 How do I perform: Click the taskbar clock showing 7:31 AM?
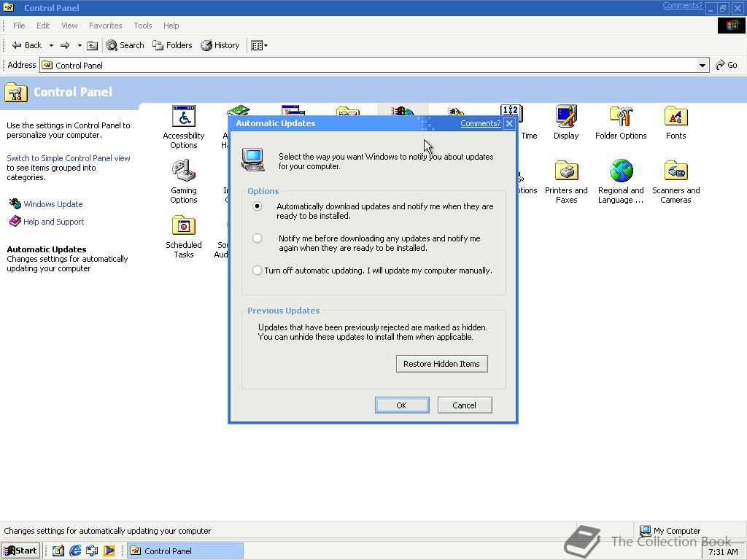[723, 552]
